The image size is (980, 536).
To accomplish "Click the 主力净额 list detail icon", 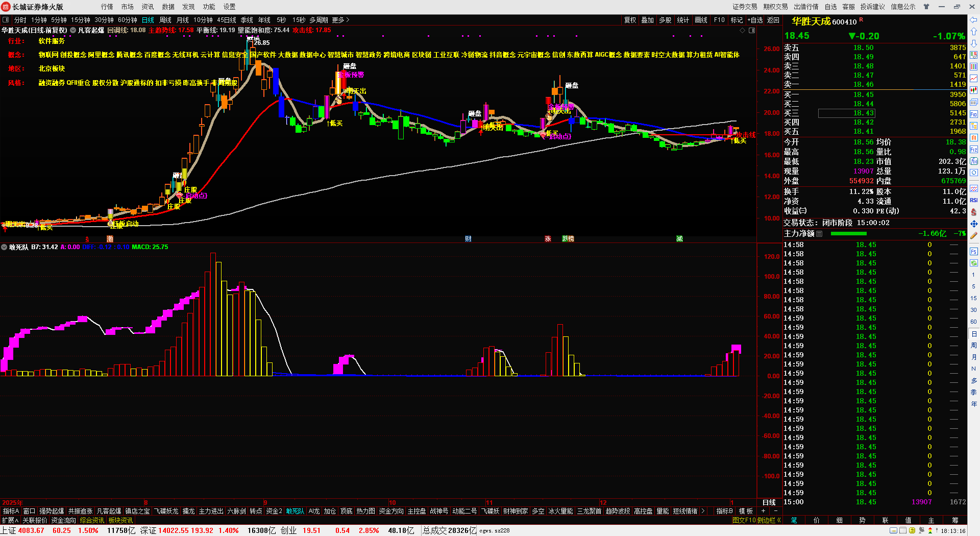I will (x=819, y=234).
